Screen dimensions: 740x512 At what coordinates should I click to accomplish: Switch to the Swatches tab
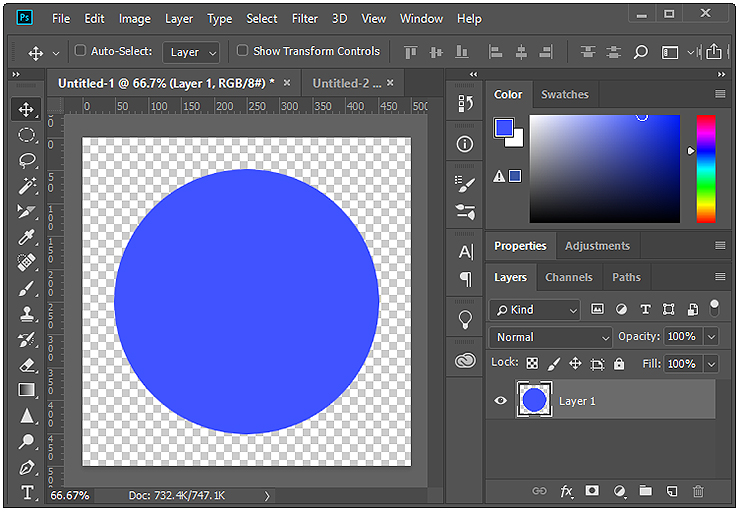point(565,94)
